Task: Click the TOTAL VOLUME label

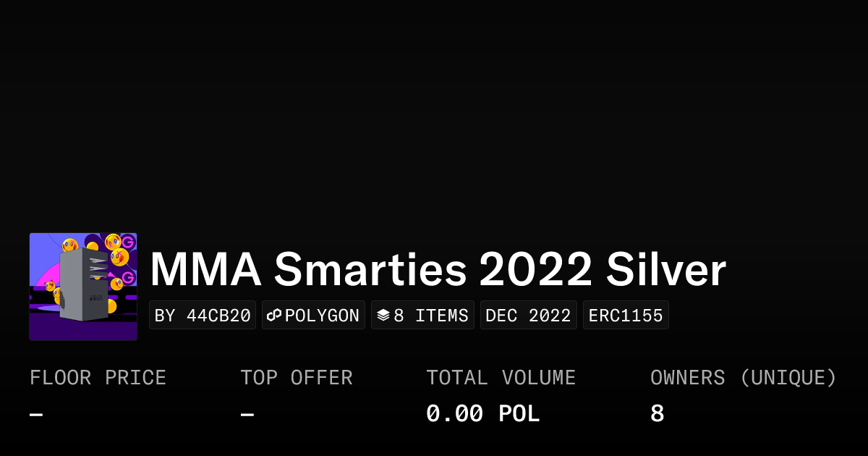Action: point(501,378)
